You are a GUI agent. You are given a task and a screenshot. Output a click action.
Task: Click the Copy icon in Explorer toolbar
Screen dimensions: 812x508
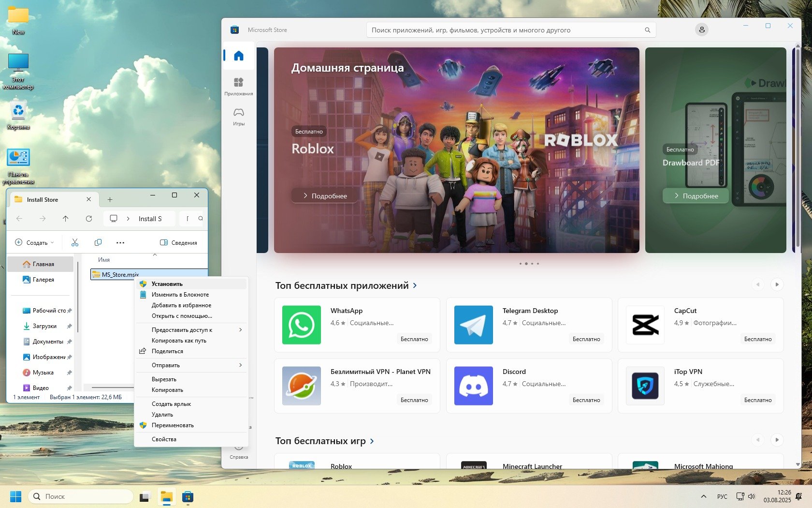click(x=98, y=242)
